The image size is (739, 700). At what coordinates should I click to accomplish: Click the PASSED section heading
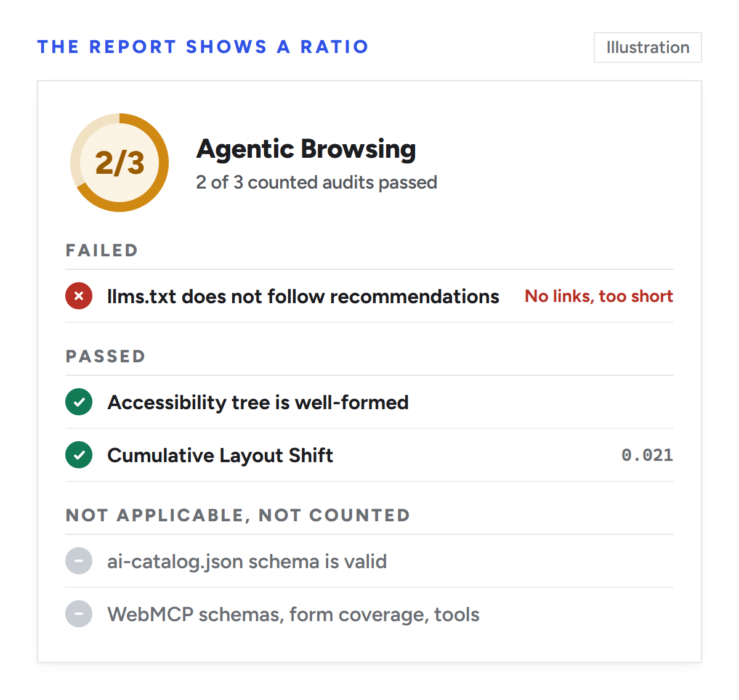(106, 356)
